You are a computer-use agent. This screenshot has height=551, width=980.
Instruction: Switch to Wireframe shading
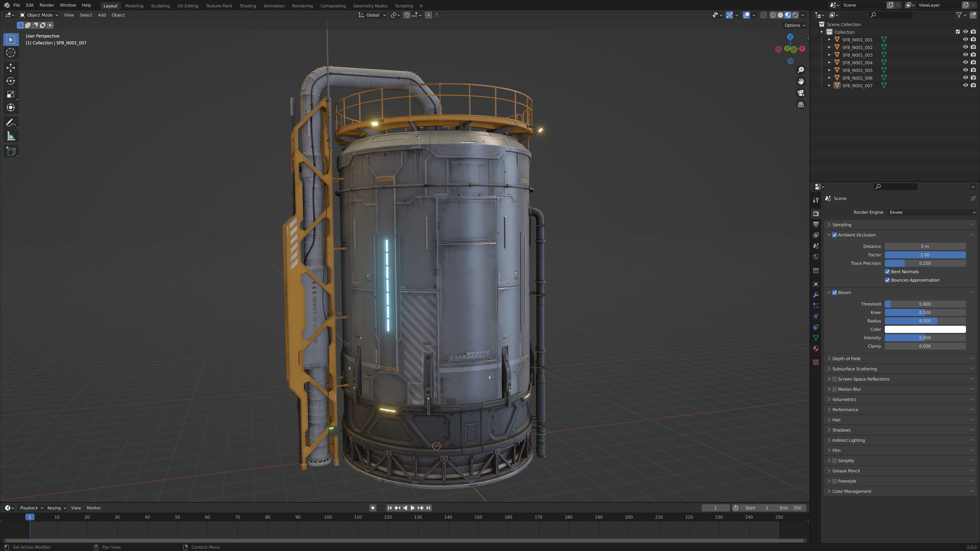(x=773, y=15)
